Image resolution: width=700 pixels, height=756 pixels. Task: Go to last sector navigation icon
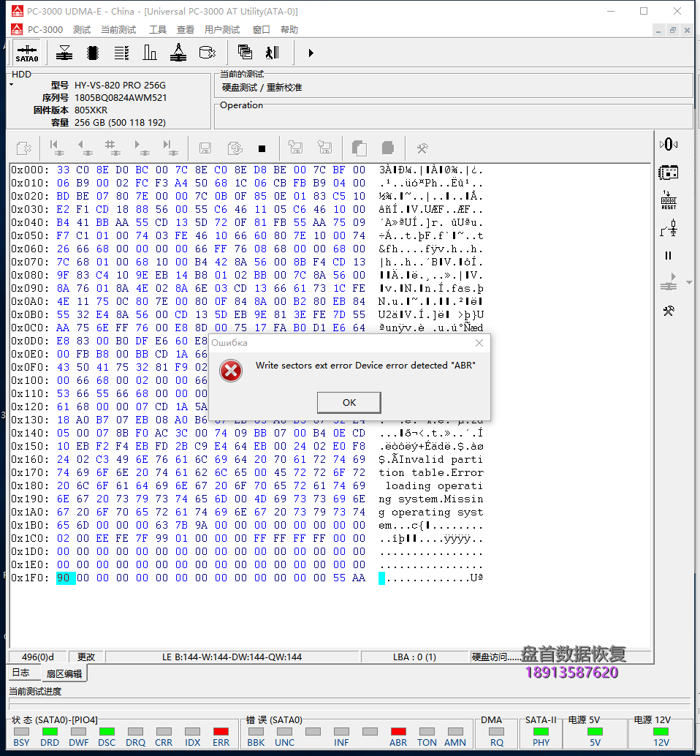coord(170,148)
